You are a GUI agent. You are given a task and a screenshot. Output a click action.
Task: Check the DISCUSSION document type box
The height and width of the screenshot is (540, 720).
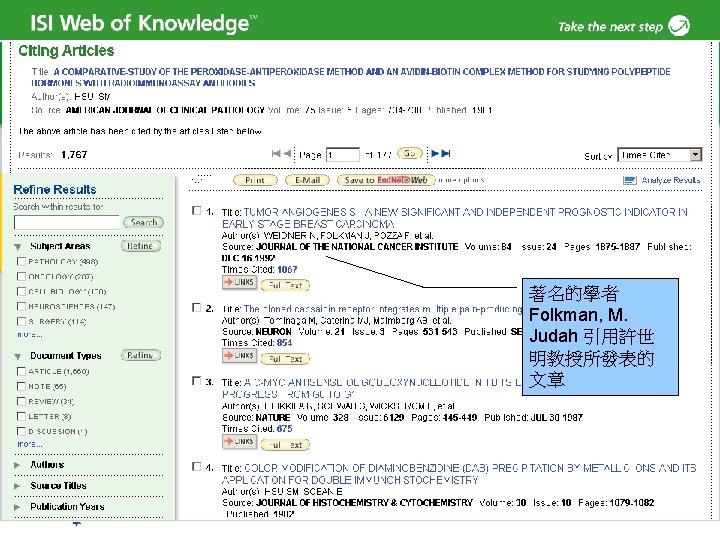pyautogui.click(x=21, y=431)
